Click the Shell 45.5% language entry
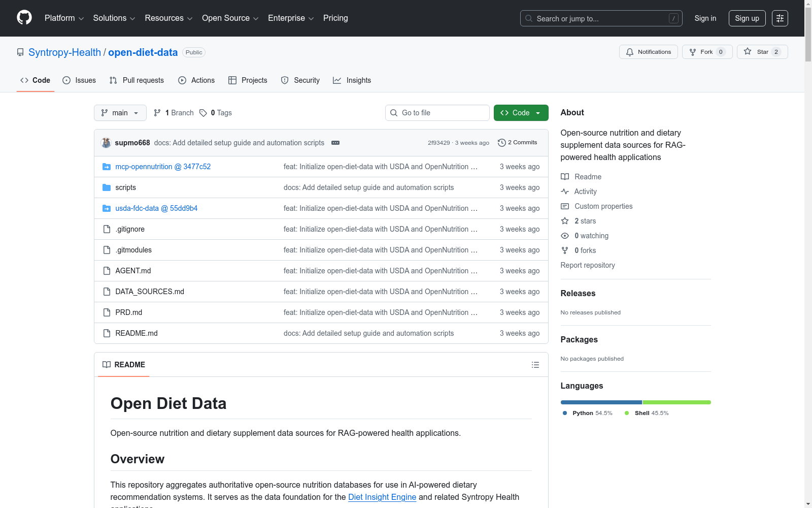This screenshot has width=812, height=508. tap(647, 413)
